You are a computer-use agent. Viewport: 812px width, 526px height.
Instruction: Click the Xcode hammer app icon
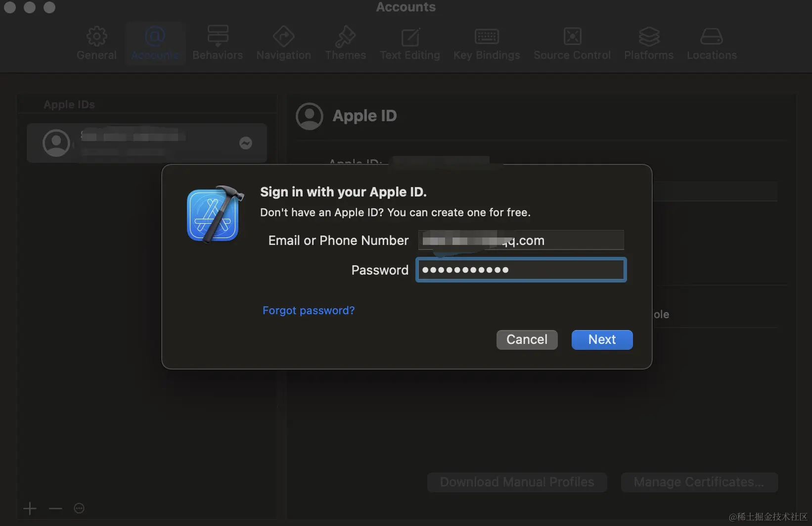215,214
